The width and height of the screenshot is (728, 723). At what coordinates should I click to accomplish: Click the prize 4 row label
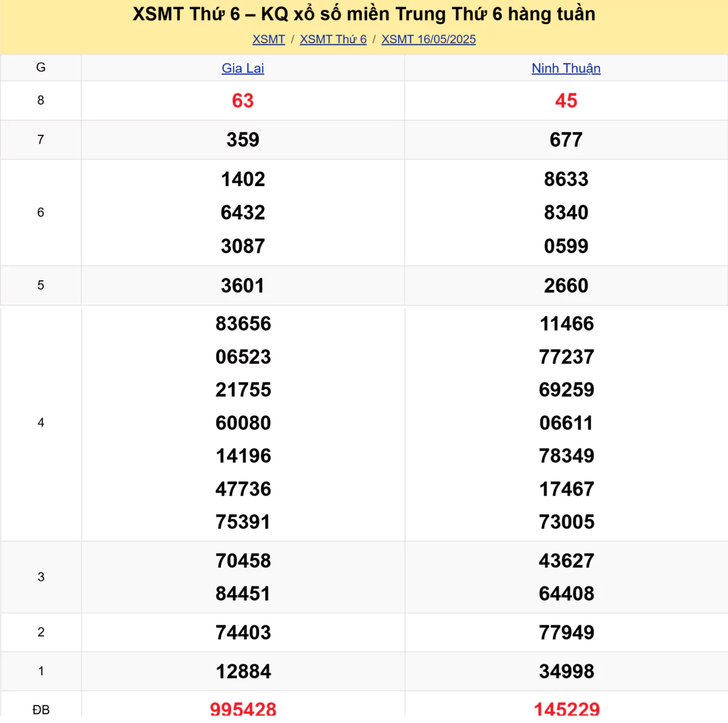[x=41, y=423]
